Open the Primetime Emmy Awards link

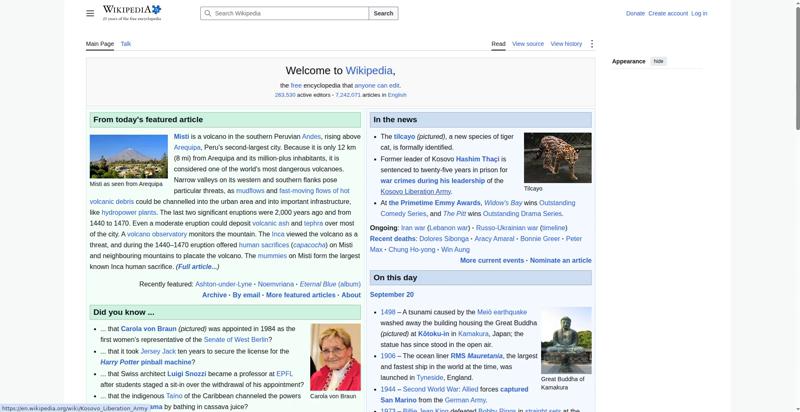coord(435,203)
